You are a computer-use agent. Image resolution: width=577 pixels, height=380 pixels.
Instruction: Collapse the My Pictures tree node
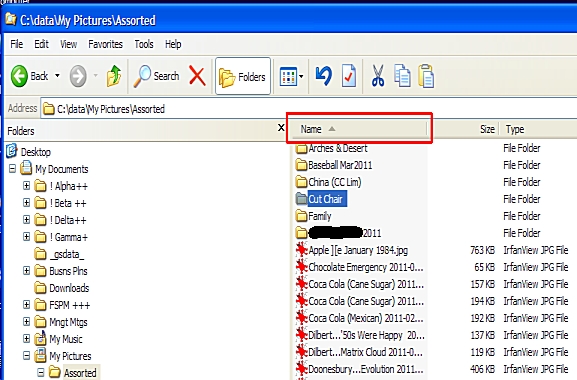[x=26, y=355]
